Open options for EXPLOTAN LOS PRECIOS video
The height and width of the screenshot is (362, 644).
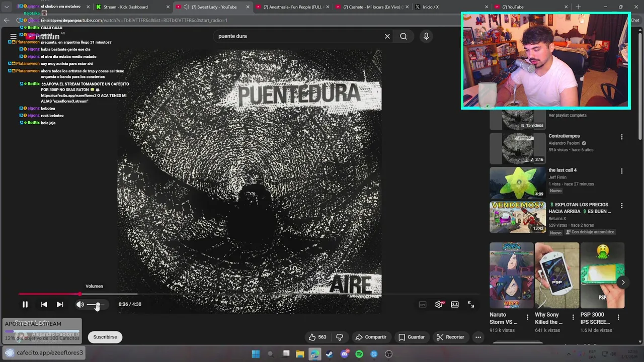621,206
